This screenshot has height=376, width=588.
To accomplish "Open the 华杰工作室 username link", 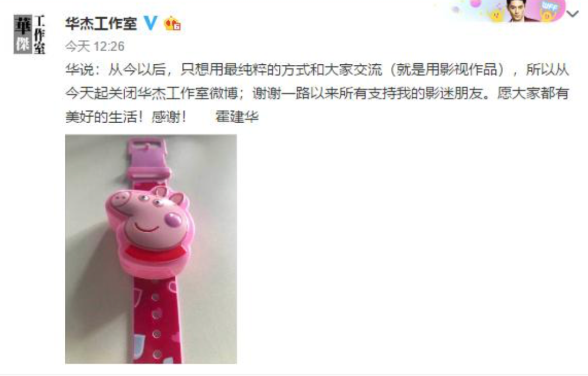I will [101, 23].
